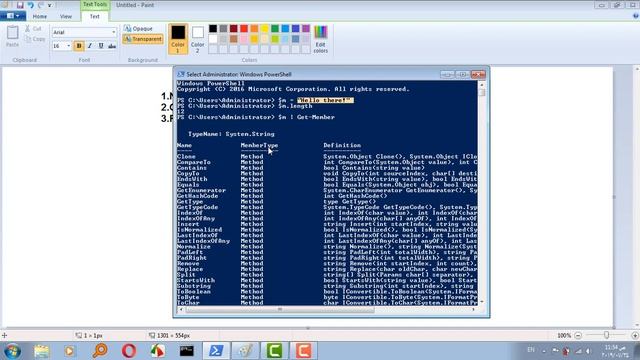Toggle underline formatting
The image size is (640, 360).
point(101,46)
